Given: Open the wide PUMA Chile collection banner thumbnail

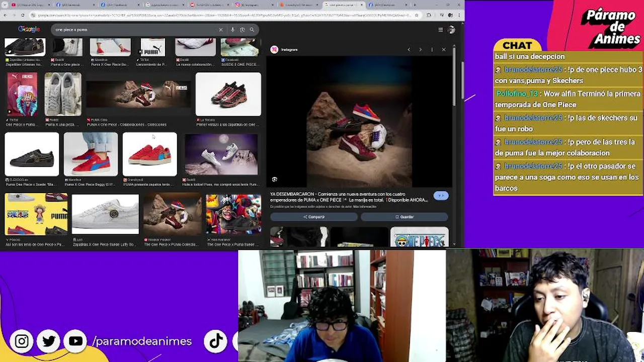Looking at the screenshot, I should tap(138, 94).
